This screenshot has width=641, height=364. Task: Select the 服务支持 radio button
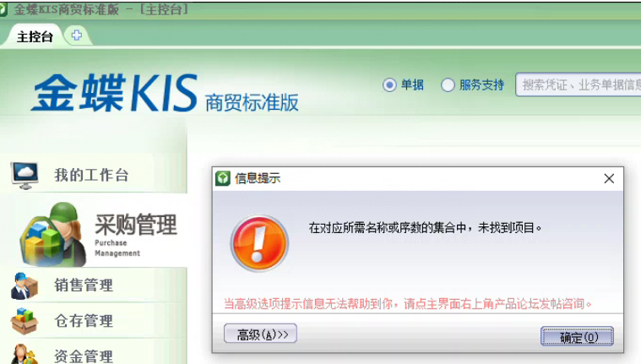[x=448, y=84]
